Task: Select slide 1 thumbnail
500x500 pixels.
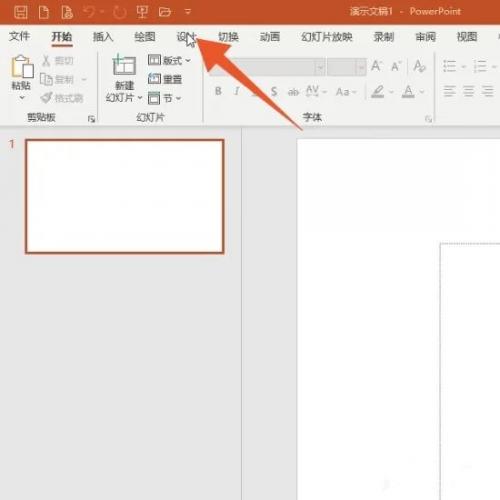Action: click(124, 197)
